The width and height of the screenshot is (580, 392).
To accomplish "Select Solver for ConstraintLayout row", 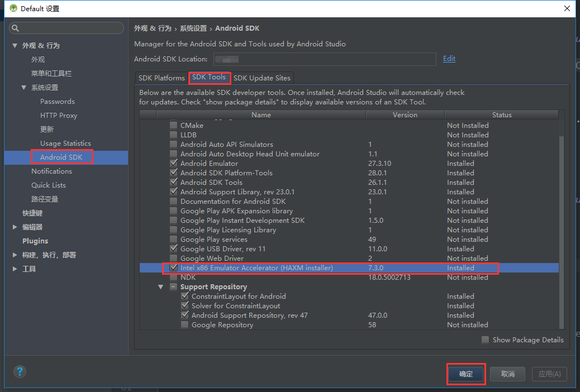I will [x=349, y=306].
